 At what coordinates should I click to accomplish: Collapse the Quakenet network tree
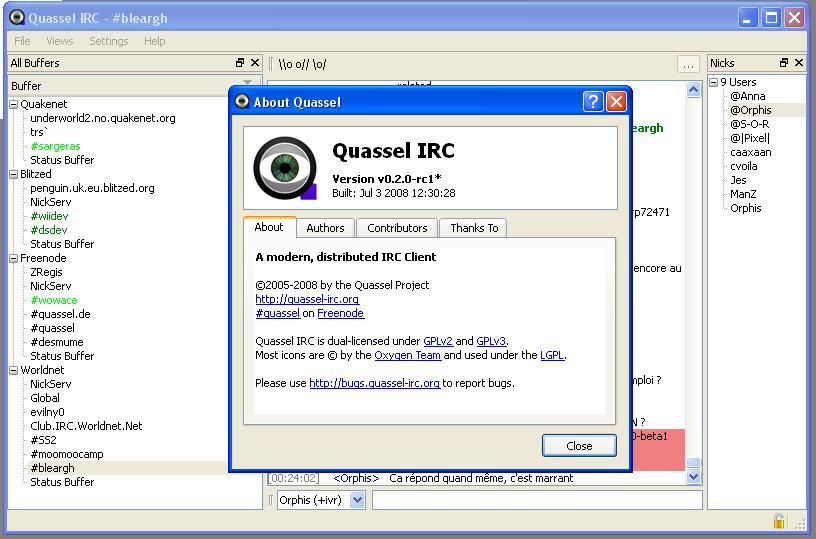pyautogui.click(x=14, y=104)
